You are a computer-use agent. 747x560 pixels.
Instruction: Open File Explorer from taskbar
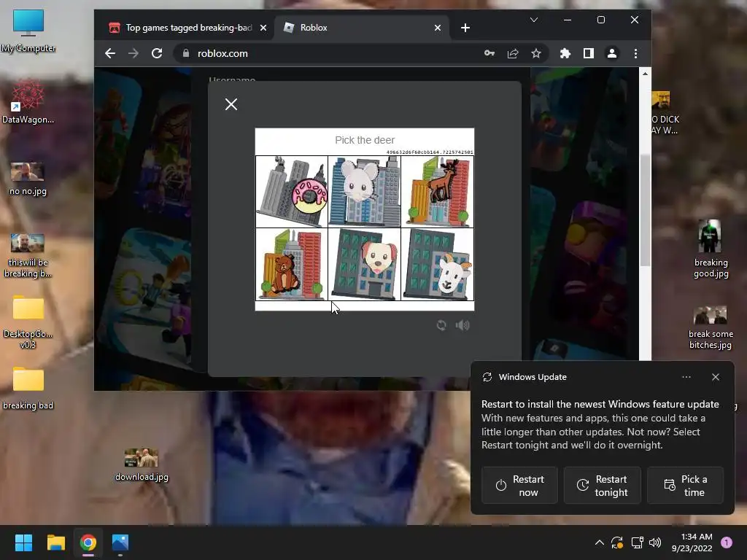click(55, 542)
